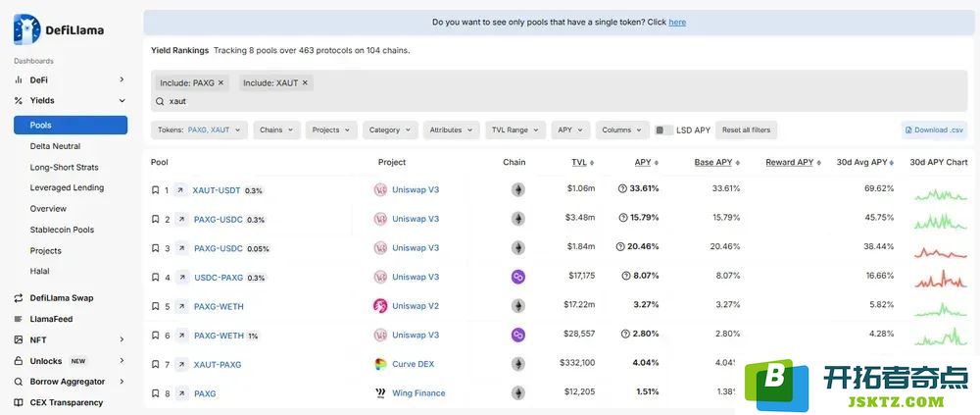
Task: Open the XAUT-USDT pool link
Action: coord(217,189)
